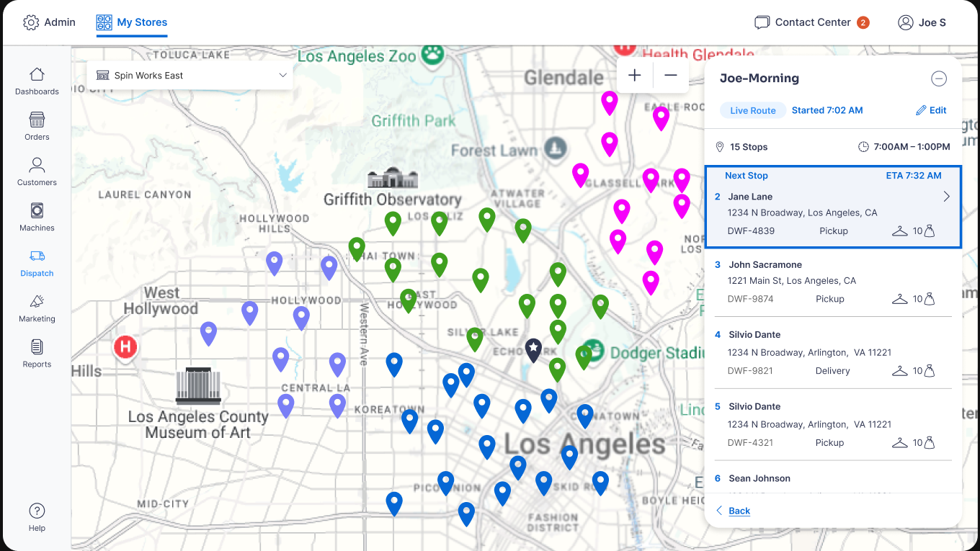Click the Help question mark icon

[x=37, y=511]
